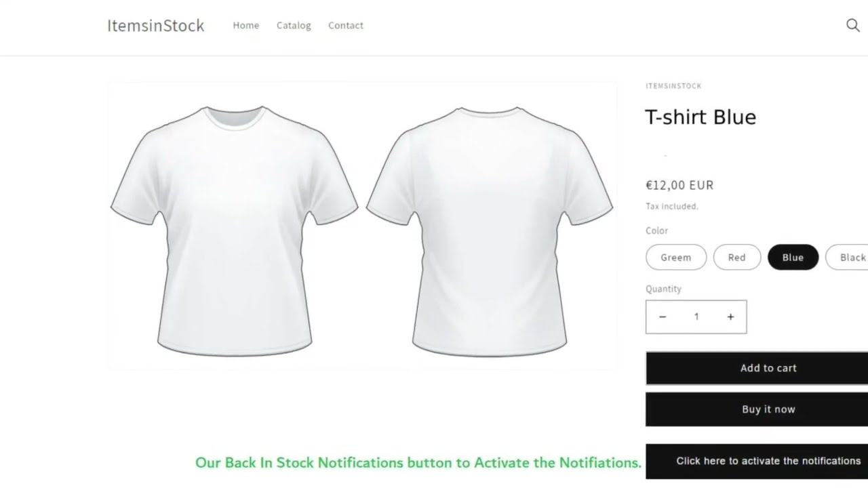Click the Add to cart button
868x488 pixels.
768,367
